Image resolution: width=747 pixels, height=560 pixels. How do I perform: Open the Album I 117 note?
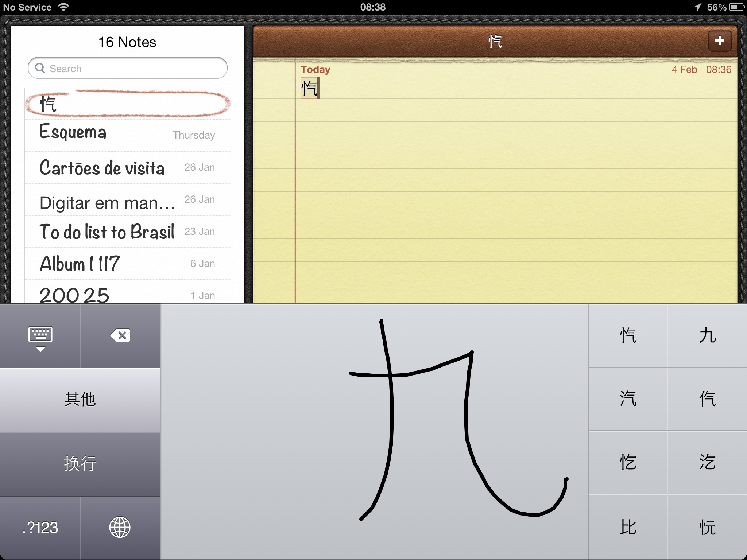[x=127, y=264]
